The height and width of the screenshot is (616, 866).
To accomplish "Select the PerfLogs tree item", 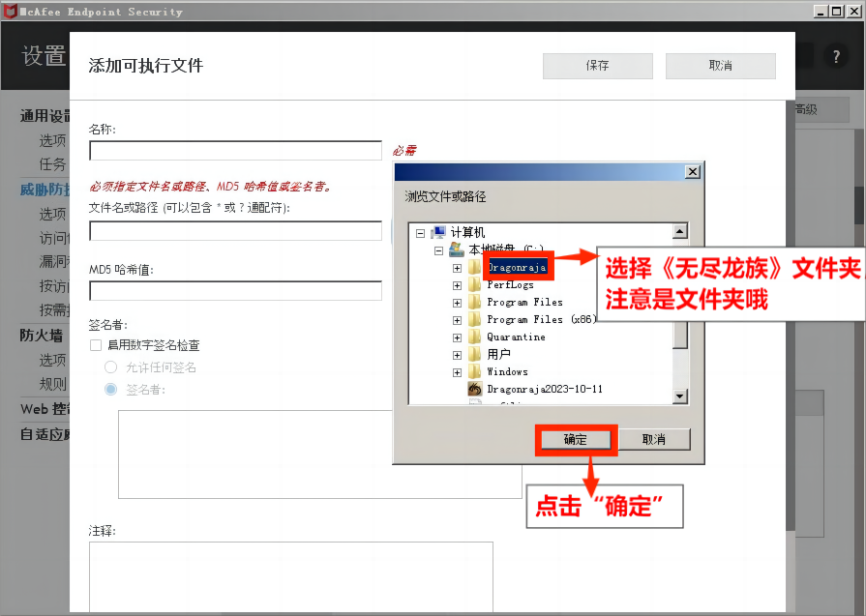I will 510,285.
